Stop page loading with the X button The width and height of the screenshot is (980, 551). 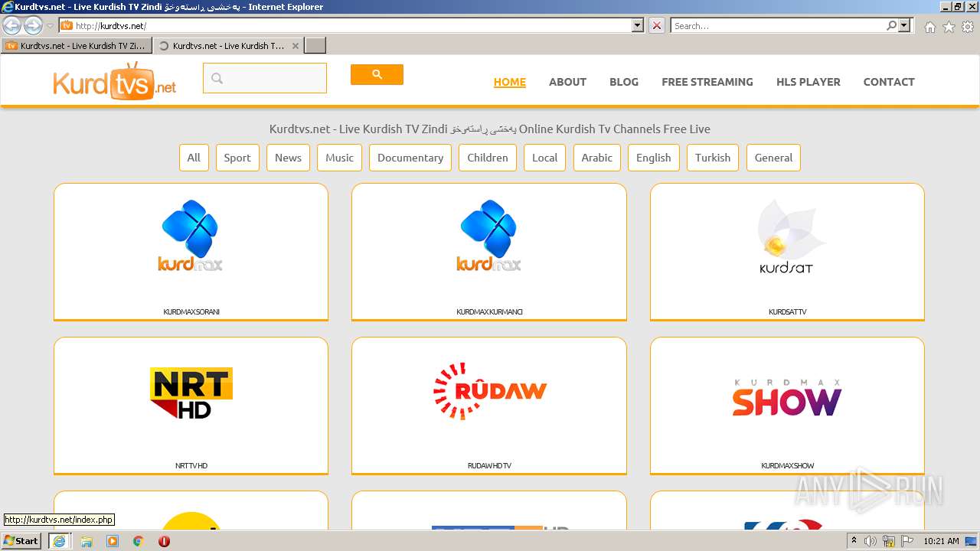tap(657, 25)
